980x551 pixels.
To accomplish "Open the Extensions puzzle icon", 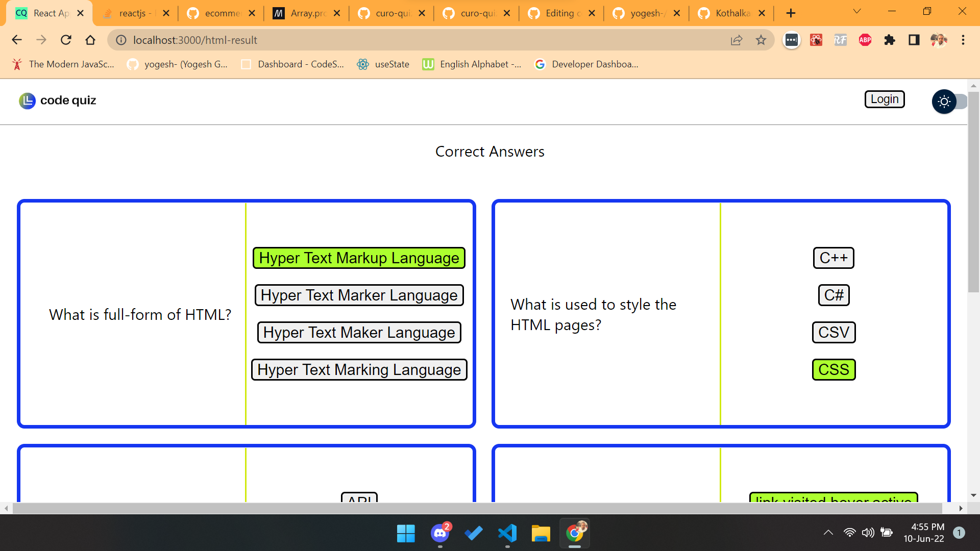I will pyautogui.click(x=889, y=40).
